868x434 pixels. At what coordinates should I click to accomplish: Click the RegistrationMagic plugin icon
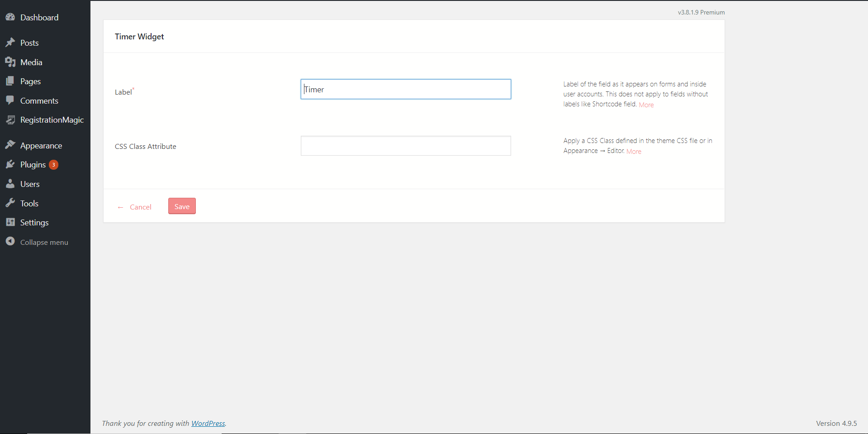[10, 120]
